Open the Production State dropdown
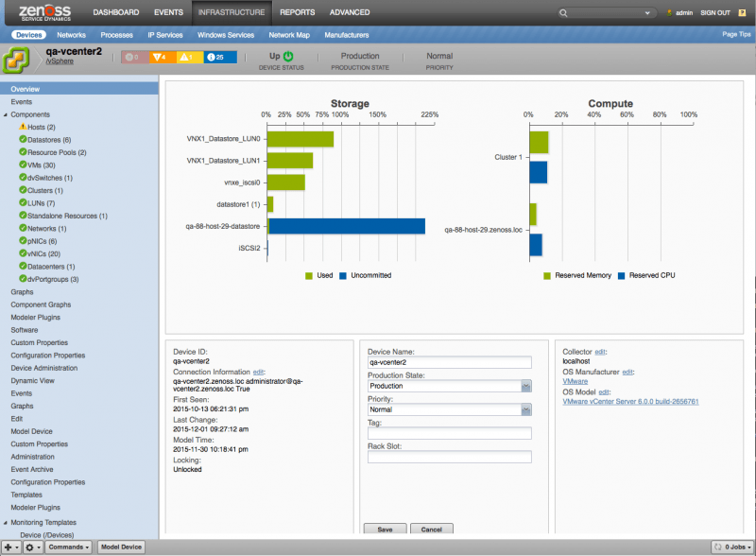Image resolution: width=756 pixels, height=556 pixels. (x=525, y=386)
